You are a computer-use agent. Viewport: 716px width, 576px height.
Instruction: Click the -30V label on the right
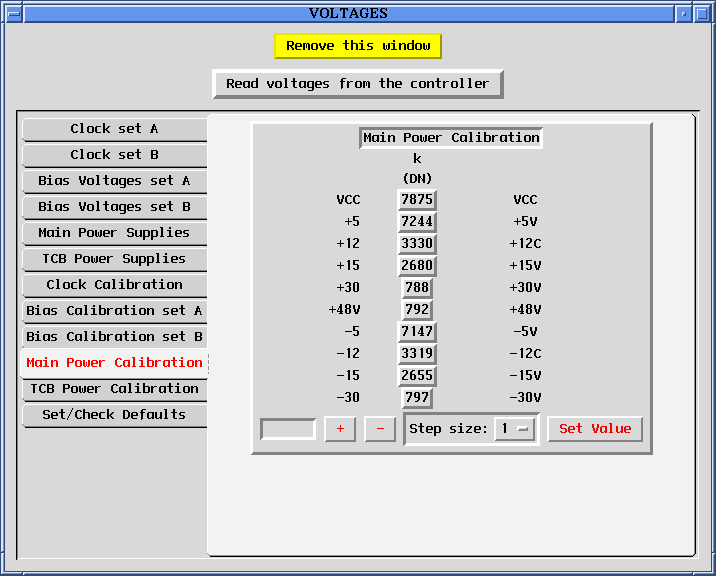point(525,397)
